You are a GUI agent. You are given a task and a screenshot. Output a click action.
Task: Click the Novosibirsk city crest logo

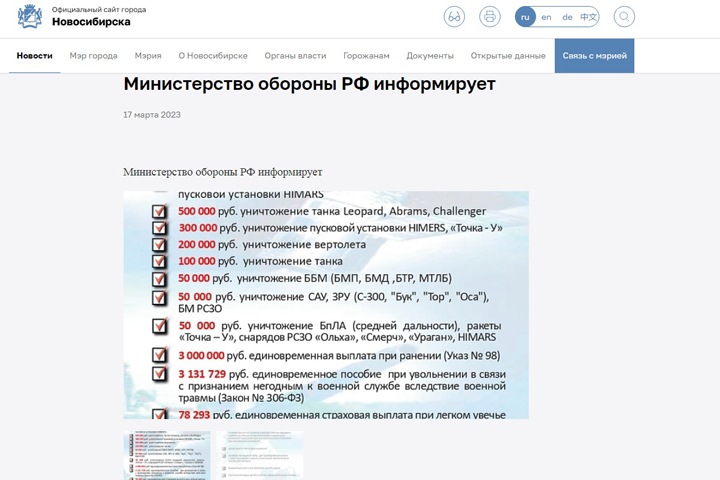(x=33, y=17)
